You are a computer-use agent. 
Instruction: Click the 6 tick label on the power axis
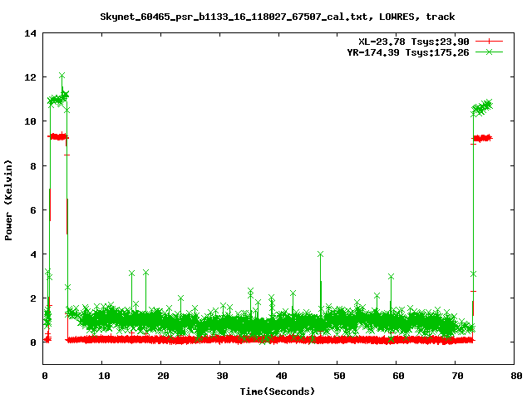[x=33, y=210]
